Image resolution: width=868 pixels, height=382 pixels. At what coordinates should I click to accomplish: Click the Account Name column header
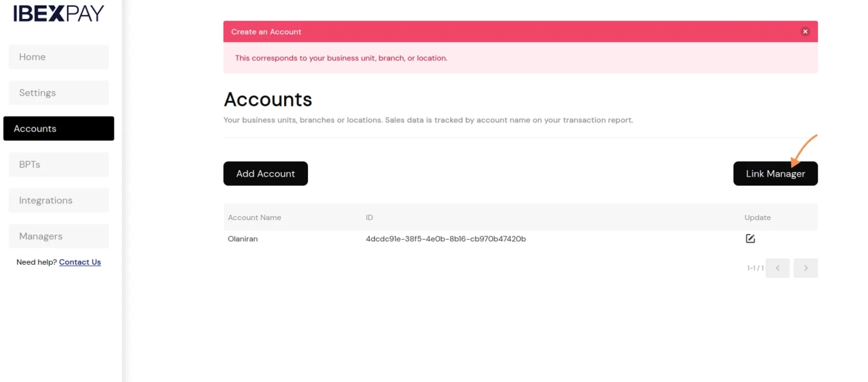tap(254, 217)
